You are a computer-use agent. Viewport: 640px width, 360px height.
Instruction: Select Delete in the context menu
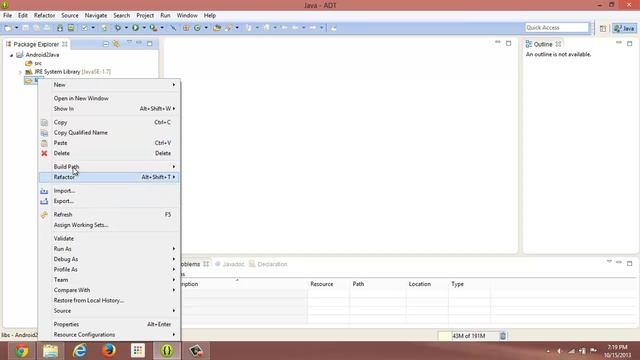pyautogui.click(x=109, y=153)
